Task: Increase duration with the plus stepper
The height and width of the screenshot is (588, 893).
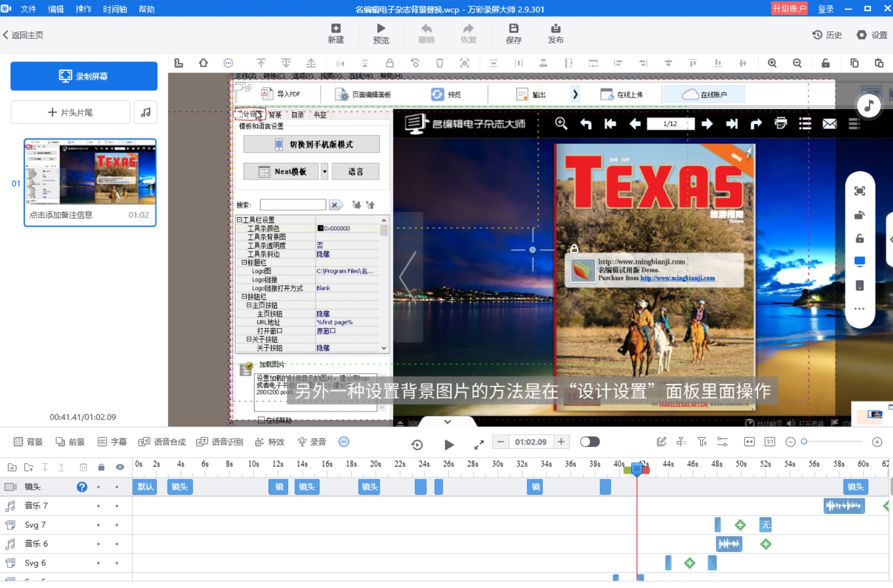Action: [x=561, y=442]
